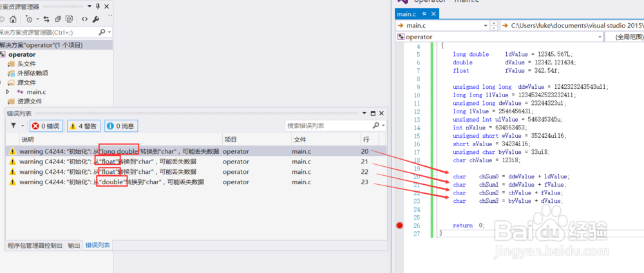Screen dimensions: 644x273
Task: Switch to the 错误列表 tab
Action: (x=97, y=245)
